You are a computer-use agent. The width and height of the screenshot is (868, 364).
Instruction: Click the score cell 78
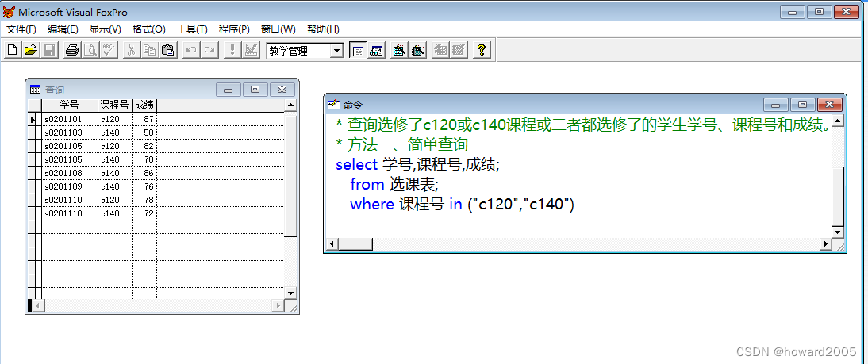(x=144, y=200)
